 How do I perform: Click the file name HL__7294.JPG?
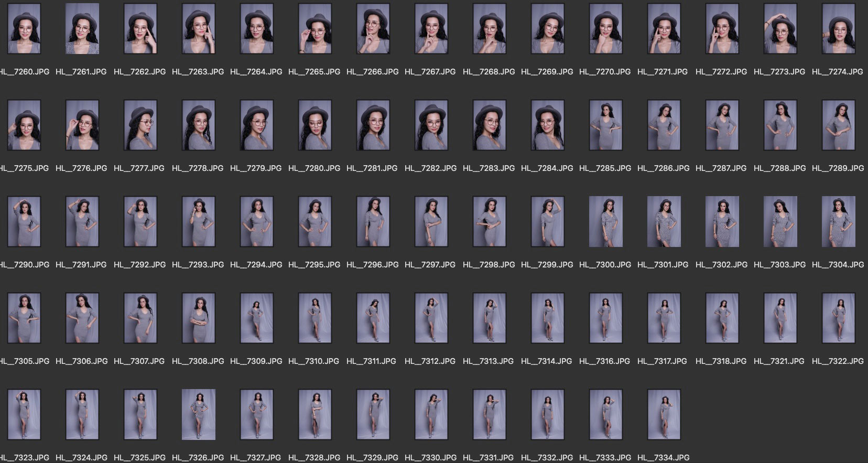pyautogui.click(x=256, y=265)
